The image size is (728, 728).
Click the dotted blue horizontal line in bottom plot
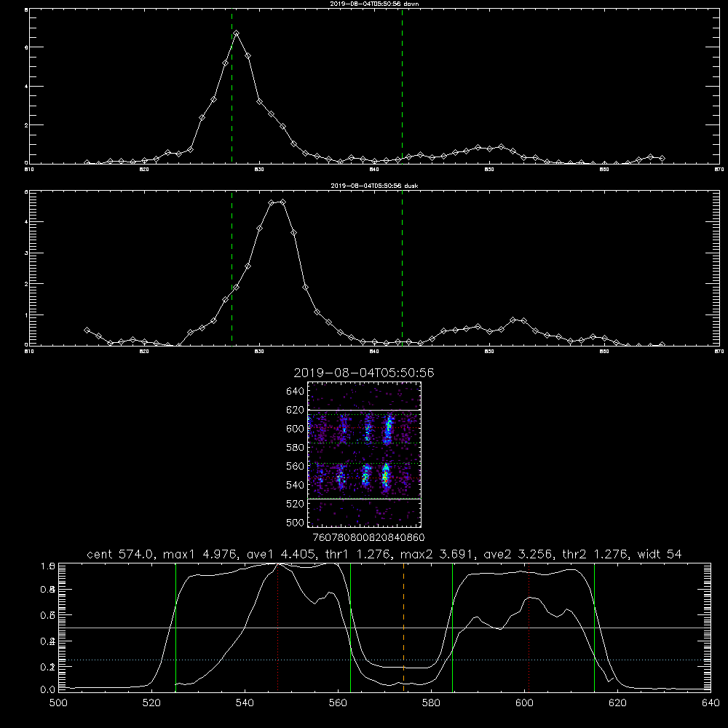384,660
